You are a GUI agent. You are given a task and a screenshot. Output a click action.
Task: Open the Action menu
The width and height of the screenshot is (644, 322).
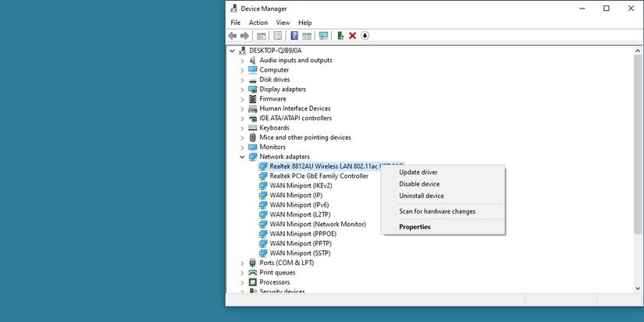point(258,23)
